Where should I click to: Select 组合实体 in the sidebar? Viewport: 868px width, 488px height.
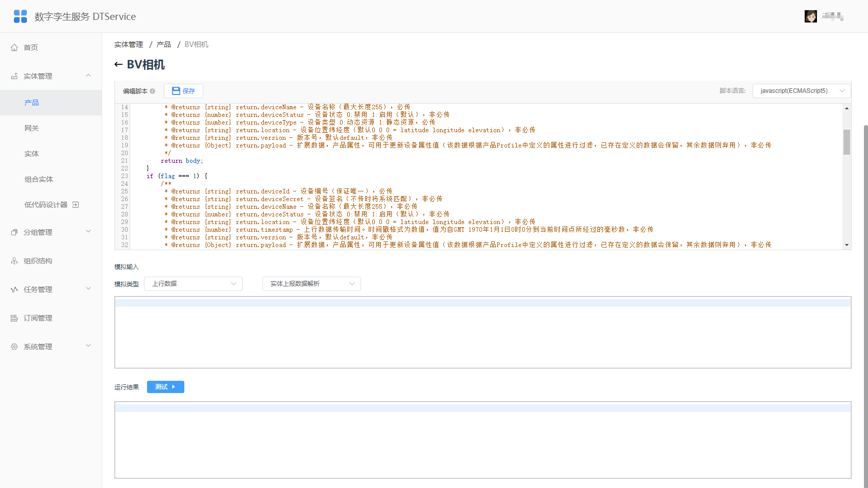[39, 179]
